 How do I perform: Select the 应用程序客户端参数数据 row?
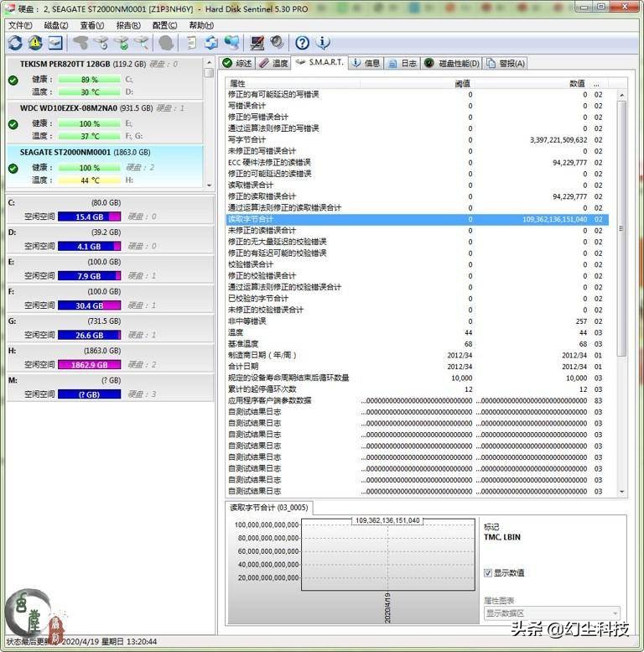(x=418, y=401)
